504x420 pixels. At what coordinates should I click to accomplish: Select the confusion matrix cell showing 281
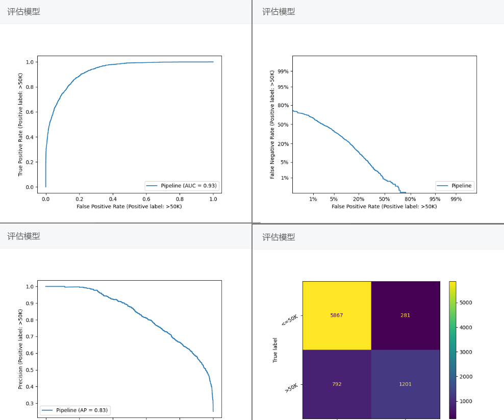pos(405,315)
